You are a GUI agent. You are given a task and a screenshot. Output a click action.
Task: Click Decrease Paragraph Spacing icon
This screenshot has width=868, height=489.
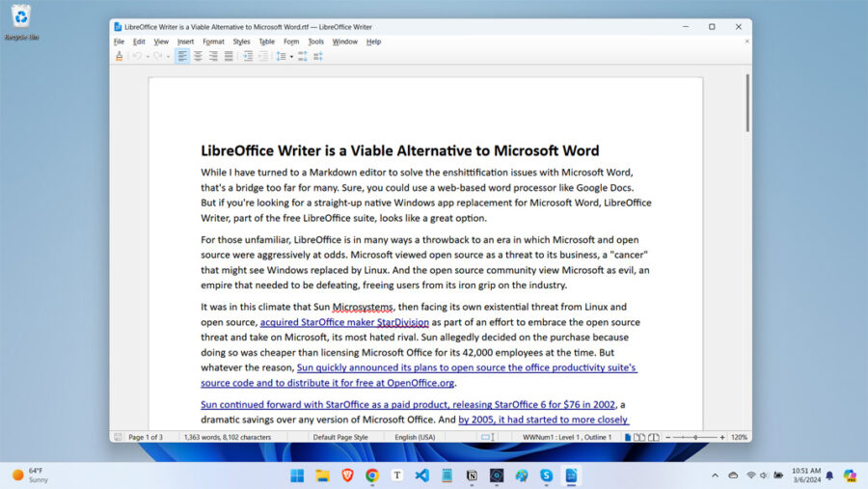pyautogui.click(x=318, y=56)
